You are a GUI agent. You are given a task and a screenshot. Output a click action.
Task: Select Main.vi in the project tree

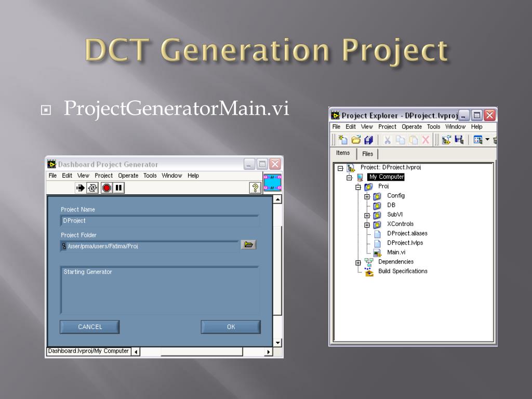click(396, 252)
